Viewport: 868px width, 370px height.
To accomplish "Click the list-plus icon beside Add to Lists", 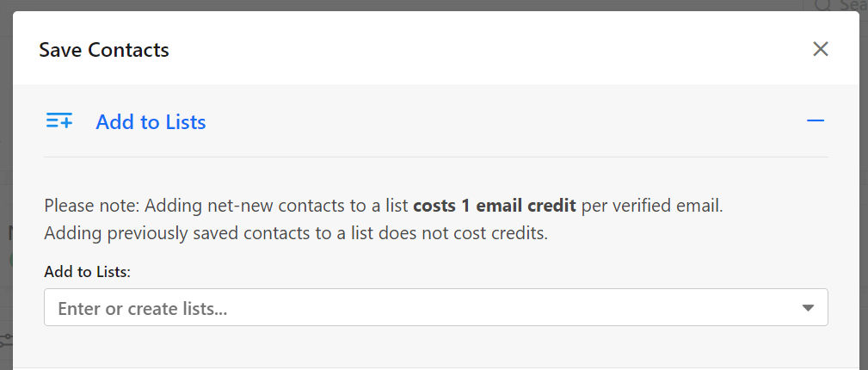I will (x=59, y=120).
